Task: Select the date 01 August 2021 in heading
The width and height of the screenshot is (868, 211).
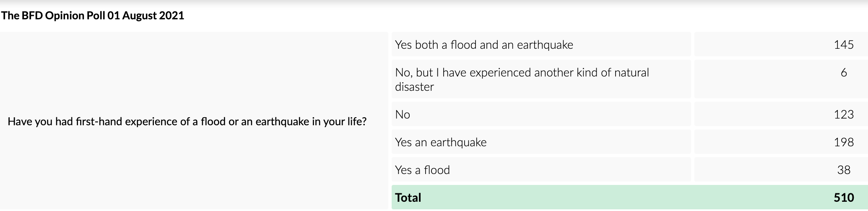Action: coord(146,16)
